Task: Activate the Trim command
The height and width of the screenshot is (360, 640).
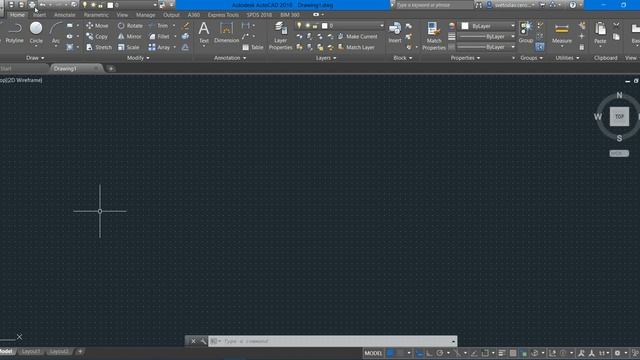Action: [x=158, y=26]
